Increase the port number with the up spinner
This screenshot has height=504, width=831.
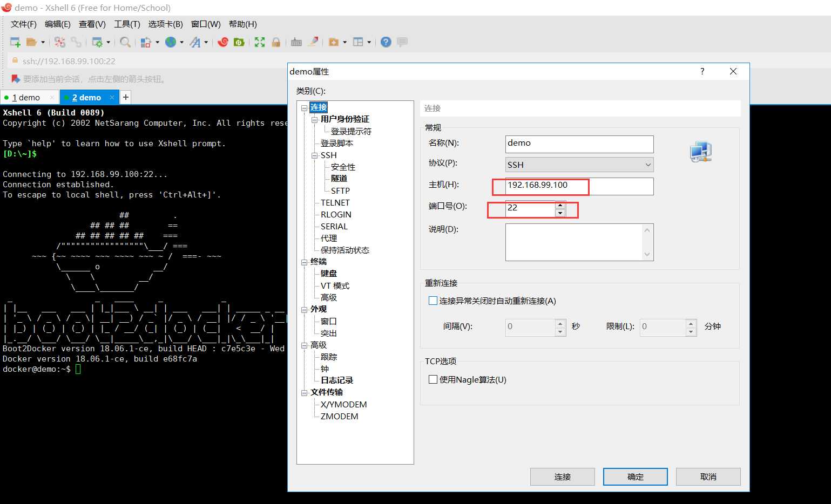pos(560,205)
